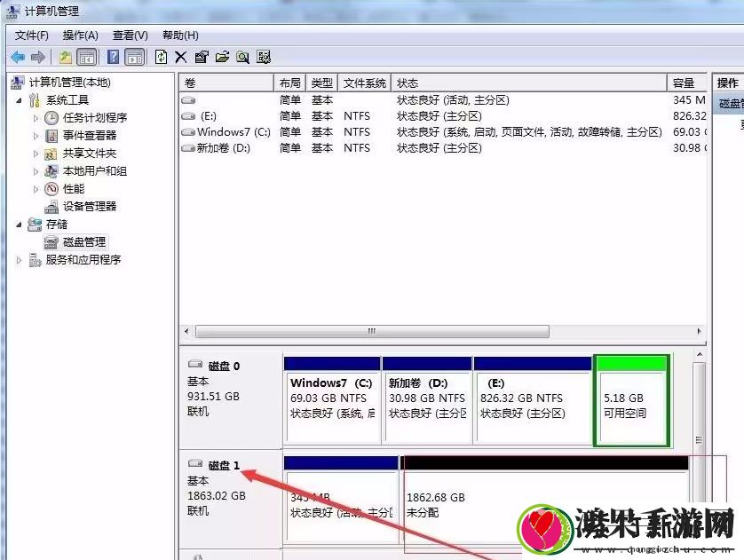Select 磁盘管理 in the tree
The height and width of the screenshot is (560, 744).
tap(84, 242)
